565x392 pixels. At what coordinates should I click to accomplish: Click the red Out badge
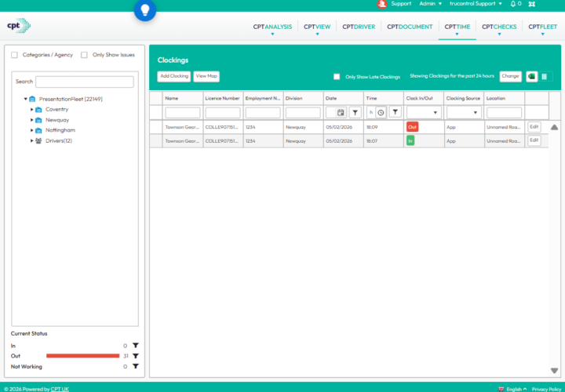pos(412,127)
